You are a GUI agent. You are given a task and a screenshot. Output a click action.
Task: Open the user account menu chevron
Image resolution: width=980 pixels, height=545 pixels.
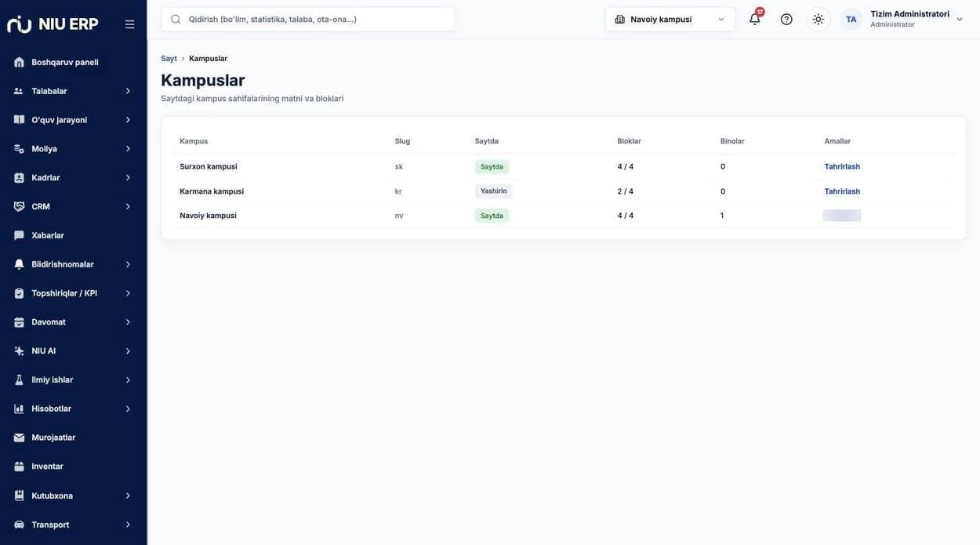[x=960, y=19]
